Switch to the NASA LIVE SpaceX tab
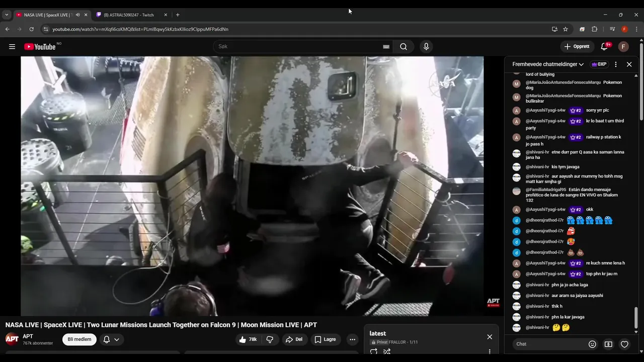644x362 pixels. pos(48,15)
